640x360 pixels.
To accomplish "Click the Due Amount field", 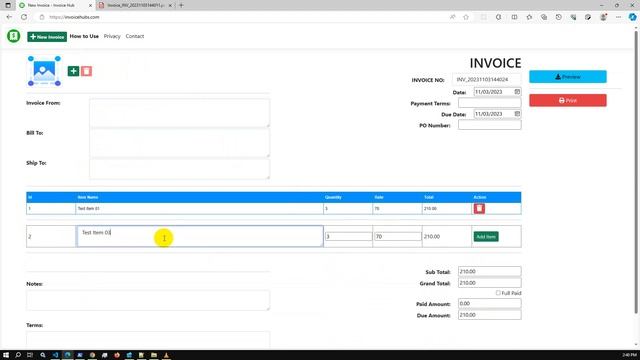I will point(489,315).
